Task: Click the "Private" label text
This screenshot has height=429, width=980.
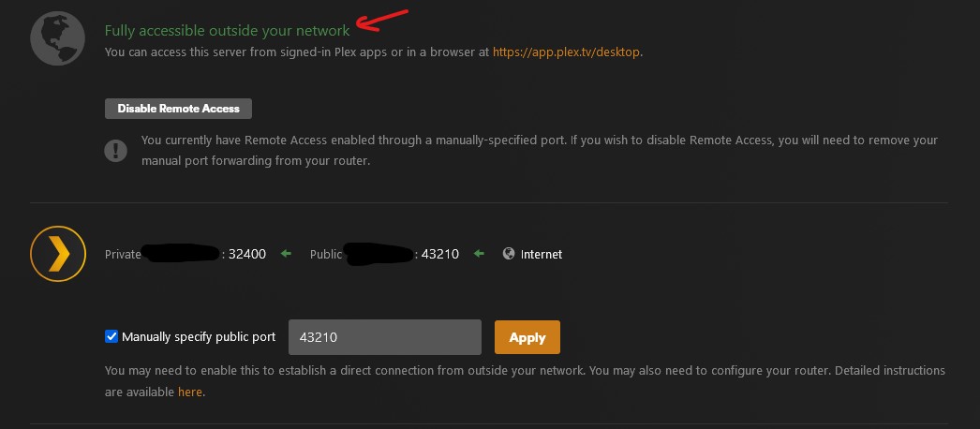Action: coord(123,254)
